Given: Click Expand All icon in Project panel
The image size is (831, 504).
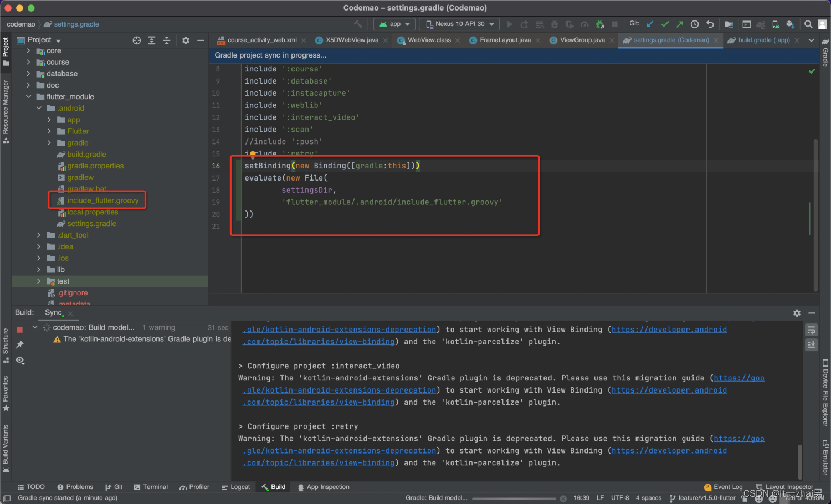Looking at the screenshot, I should click(152, 40).
